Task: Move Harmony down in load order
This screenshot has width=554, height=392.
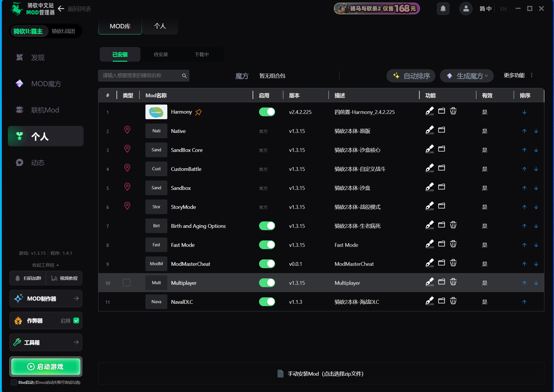Action: point(525,112)
